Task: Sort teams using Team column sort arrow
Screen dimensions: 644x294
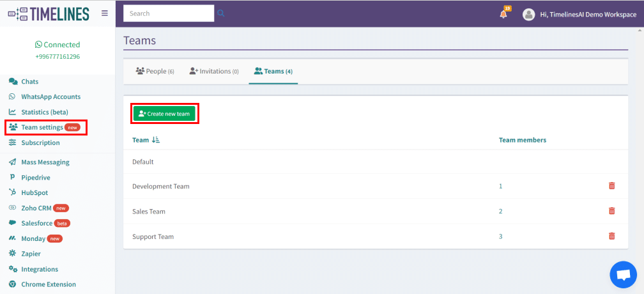Action: coord(157,140)
